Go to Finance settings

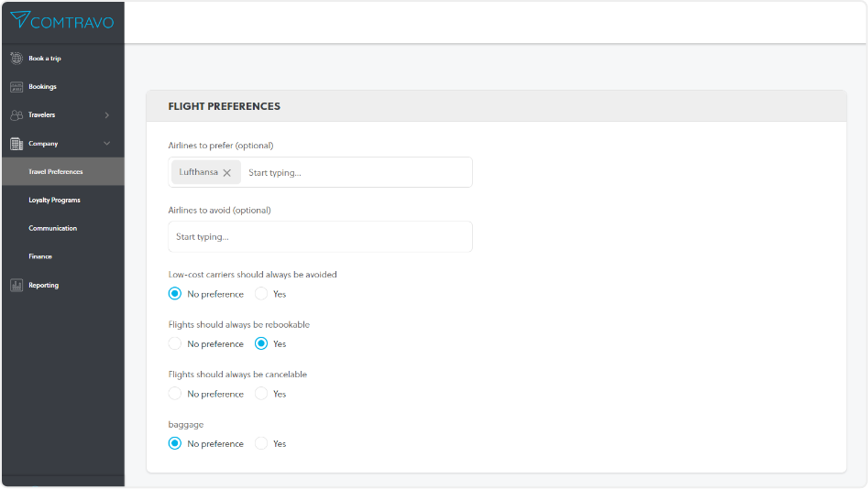40,256
